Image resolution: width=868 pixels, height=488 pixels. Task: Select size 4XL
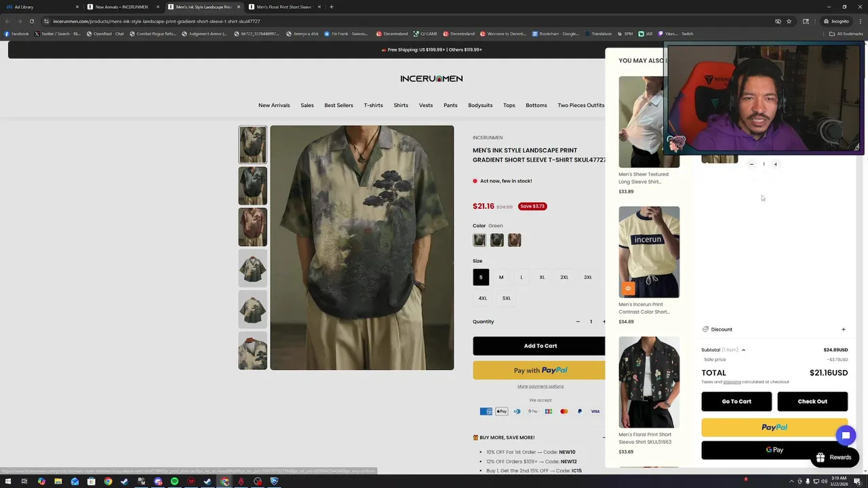click(483, 298)
